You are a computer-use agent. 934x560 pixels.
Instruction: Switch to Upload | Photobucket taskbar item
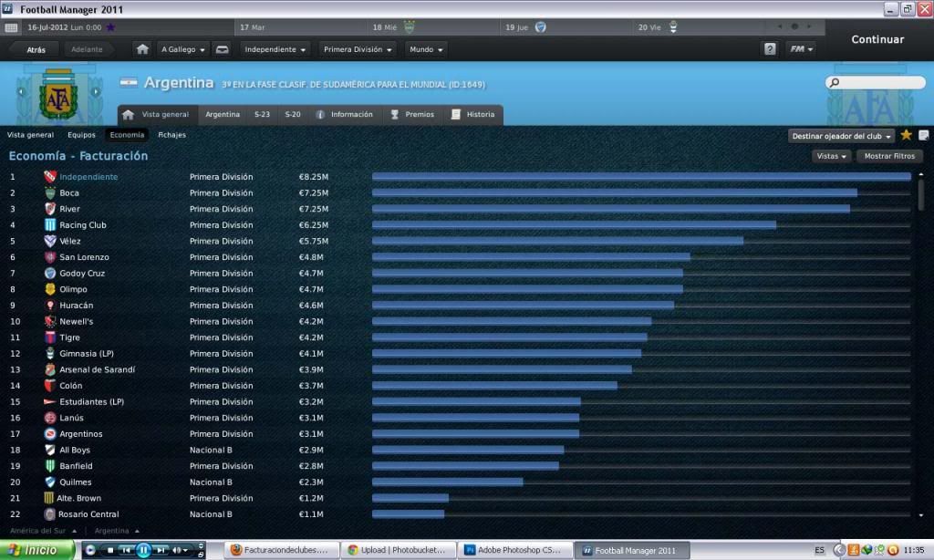pyautogui.click(x=399, y=550)
